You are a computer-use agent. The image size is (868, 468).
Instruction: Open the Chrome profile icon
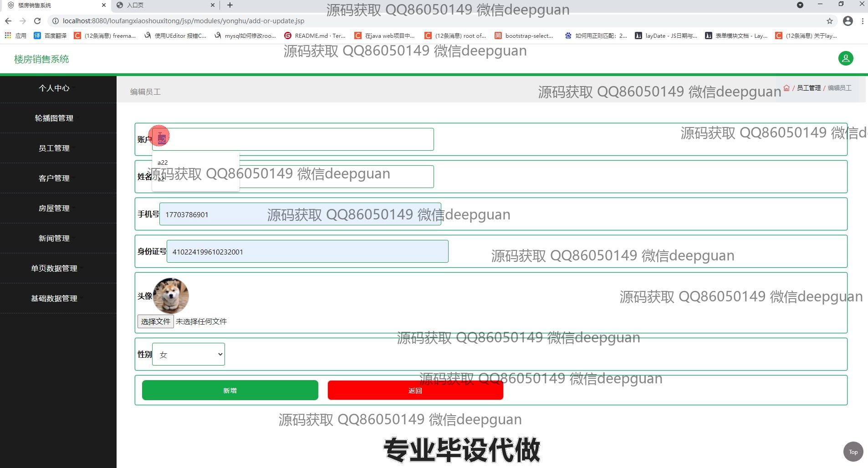point(848,21)
